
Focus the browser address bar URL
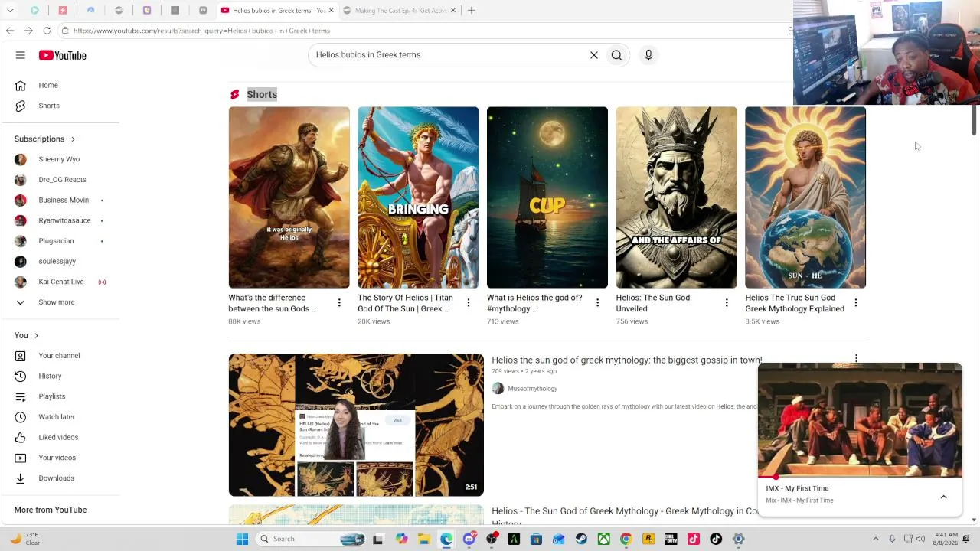click(x=201, y=31)
